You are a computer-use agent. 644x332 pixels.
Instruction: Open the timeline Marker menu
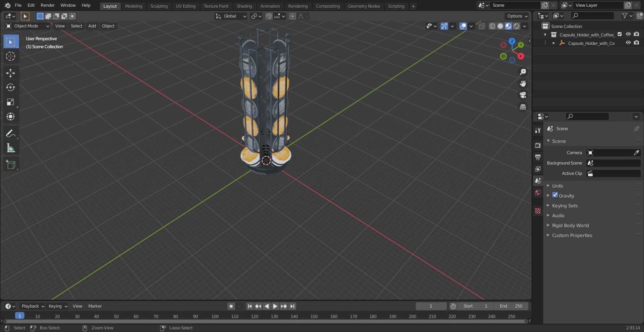(x=95, y=306)
